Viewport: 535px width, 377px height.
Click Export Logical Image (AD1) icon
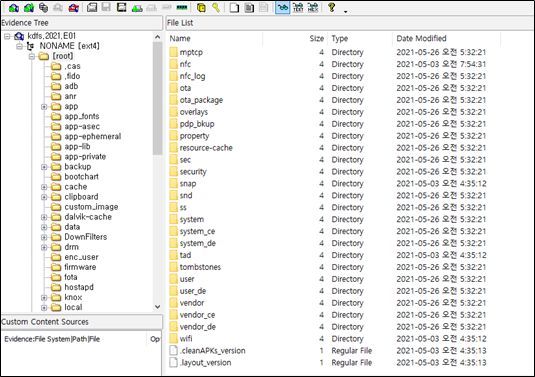click(x=121, y=7)
